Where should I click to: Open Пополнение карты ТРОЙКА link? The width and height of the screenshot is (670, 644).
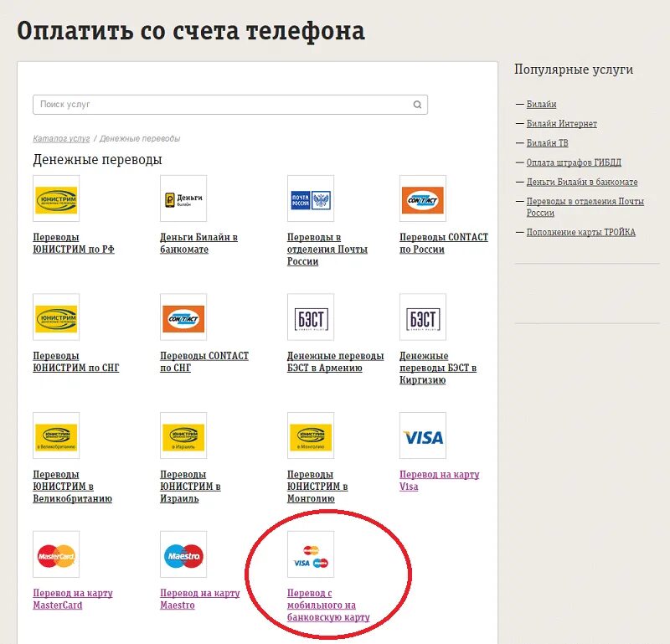point(580,232)
